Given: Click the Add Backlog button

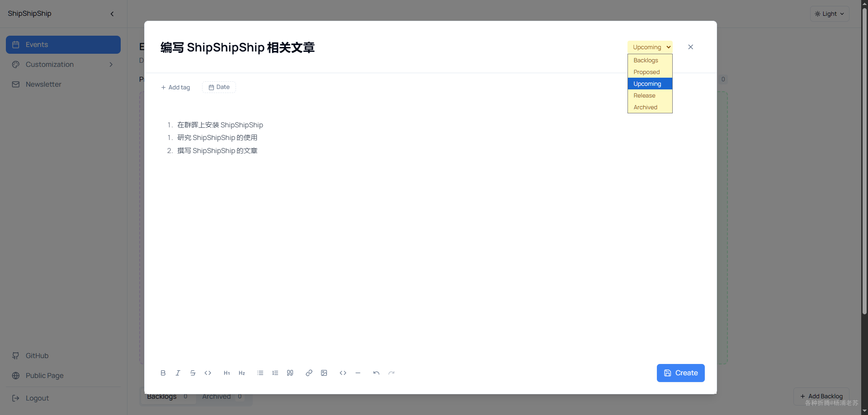Looking at the screenshot, I should [821, 396].
